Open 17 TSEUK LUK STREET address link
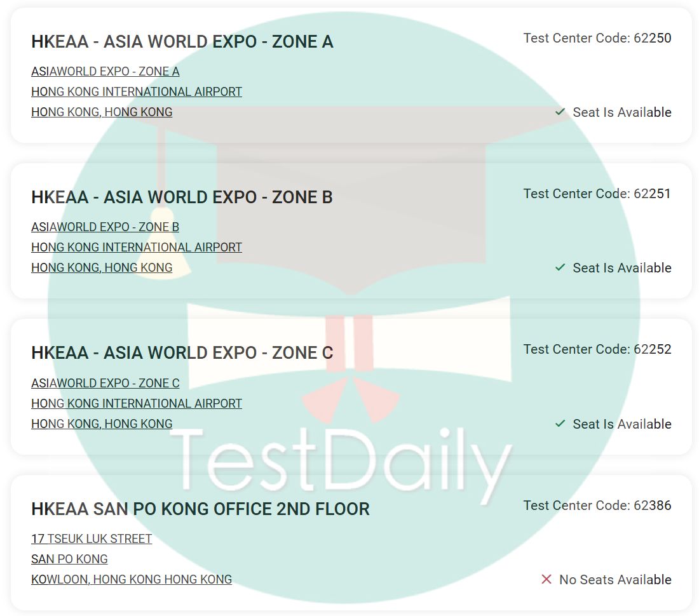This screenshot has height=616, width=699. tap(92, 539)
